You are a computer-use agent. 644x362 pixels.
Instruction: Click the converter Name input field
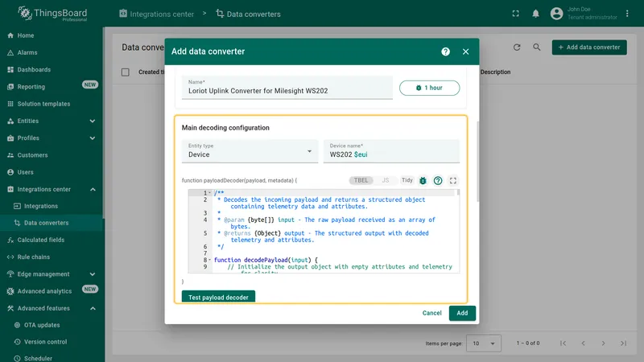click(287, 88)
